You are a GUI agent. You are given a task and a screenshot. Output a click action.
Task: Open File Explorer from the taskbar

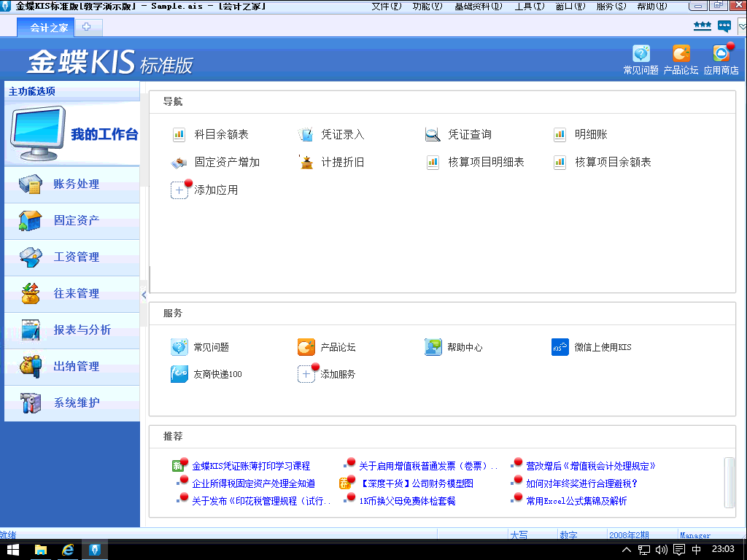coord(41,550)
